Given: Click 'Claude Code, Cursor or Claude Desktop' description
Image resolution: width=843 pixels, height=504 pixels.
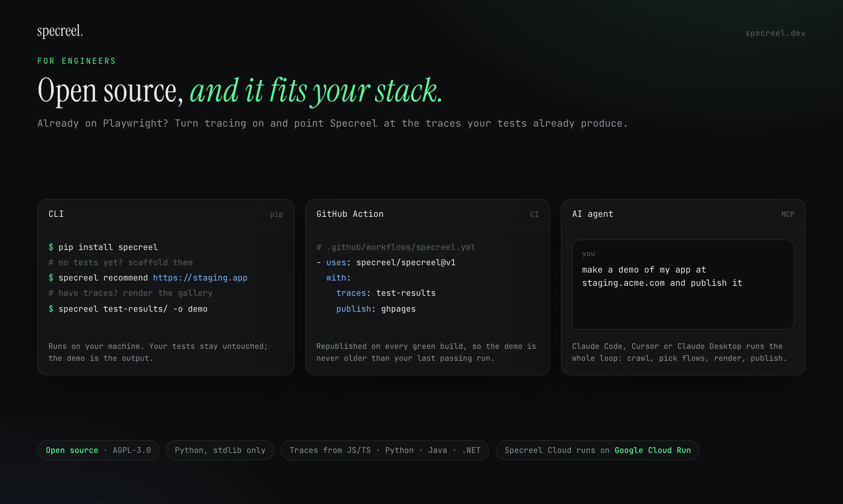Looking at the screenshot, I should pos(679,352).
